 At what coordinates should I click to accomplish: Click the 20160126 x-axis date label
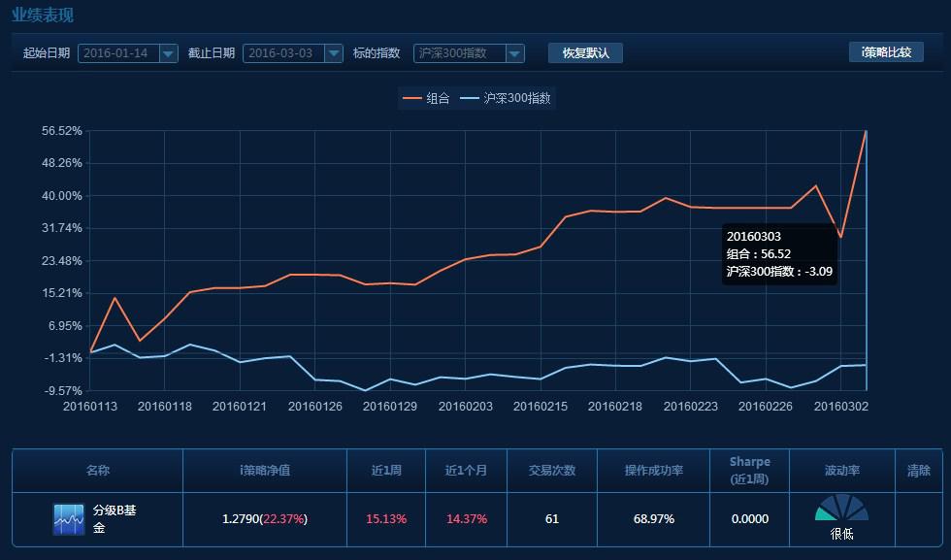[314, 407]
